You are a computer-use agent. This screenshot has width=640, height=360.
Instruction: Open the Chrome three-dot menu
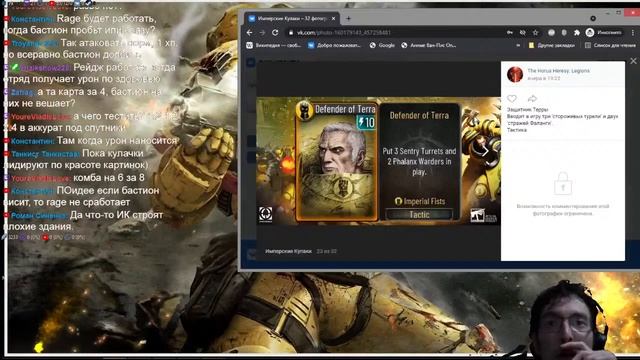tap(633, 33)
